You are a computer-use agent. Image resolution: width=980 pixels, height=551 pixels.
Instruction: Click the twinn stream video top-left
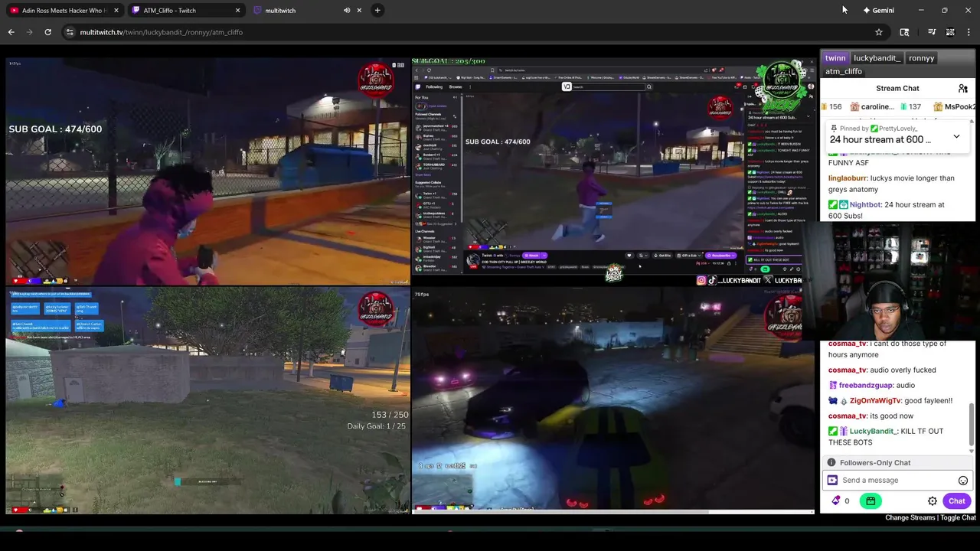coord(208,171)
